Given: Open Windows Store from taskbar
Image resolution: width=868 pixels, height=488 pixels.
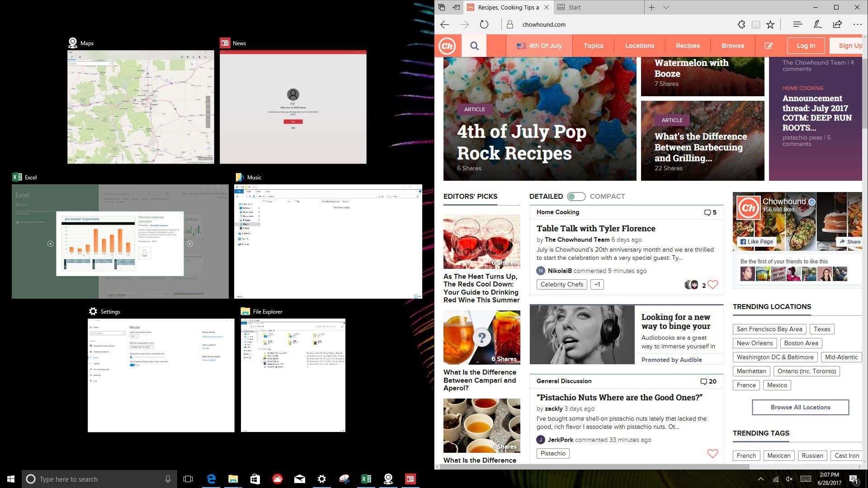Looking at the screenshot, I should click(x=255, y=479).
